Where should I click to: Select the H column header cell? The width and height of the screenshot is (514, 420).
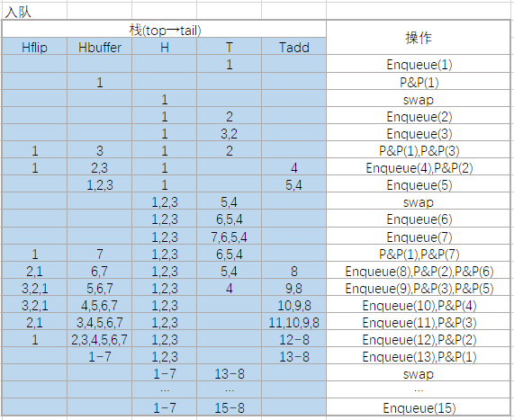pos(164,47)
